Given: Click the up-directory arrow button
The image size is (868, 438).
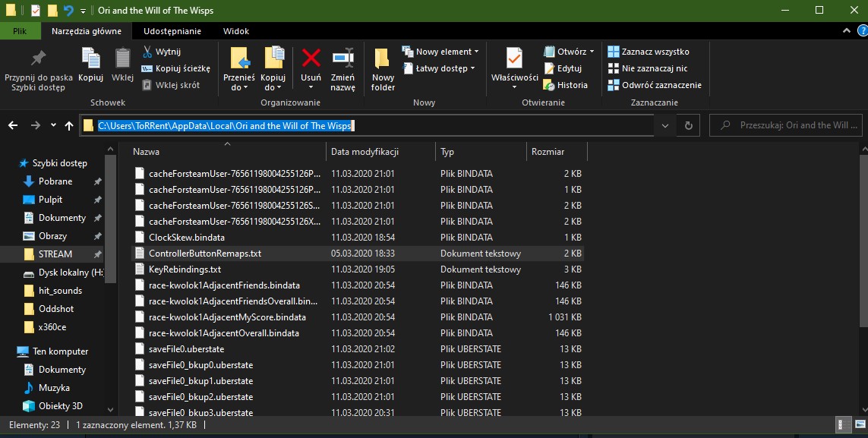Looking at the screenshot, I should pos(69,125).
